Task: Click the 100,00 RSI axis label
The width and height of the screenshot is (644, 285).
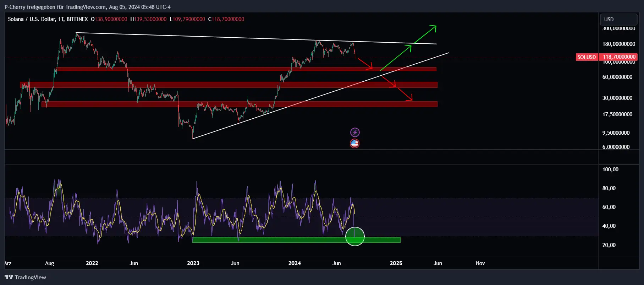Action: 610,170
